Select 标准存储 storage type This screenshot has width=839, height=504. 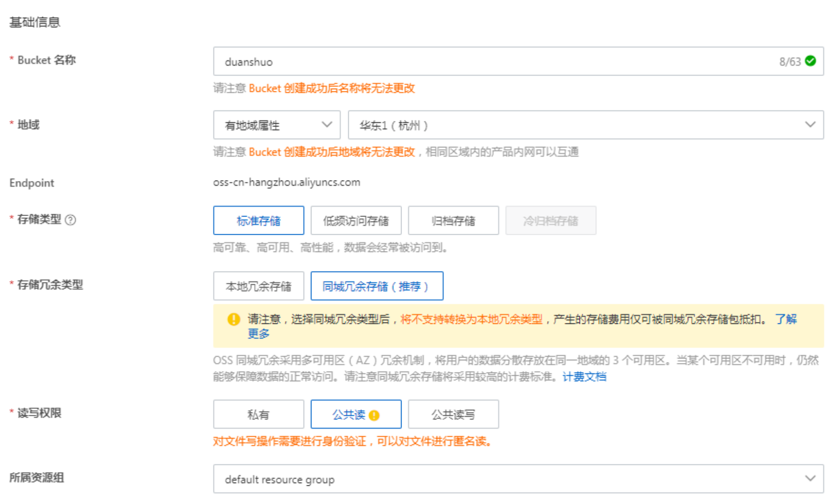pos(259,220)
